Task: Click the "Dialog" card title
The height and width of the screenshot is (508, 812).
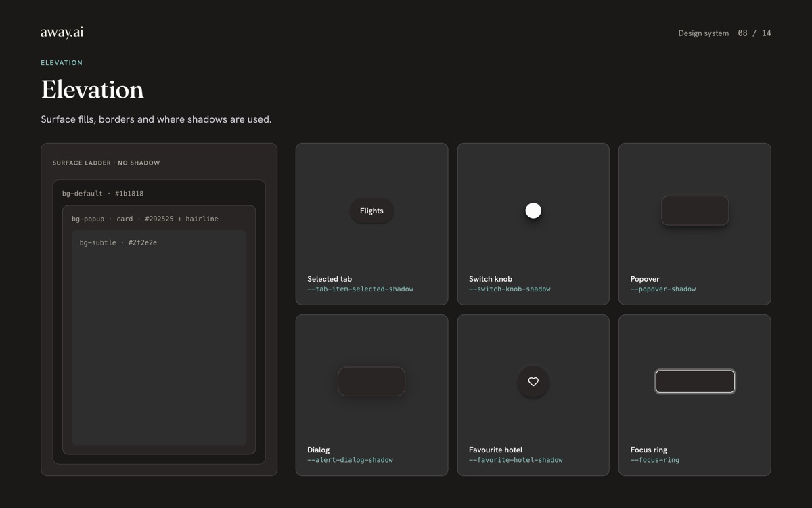Action: point(319,450)
